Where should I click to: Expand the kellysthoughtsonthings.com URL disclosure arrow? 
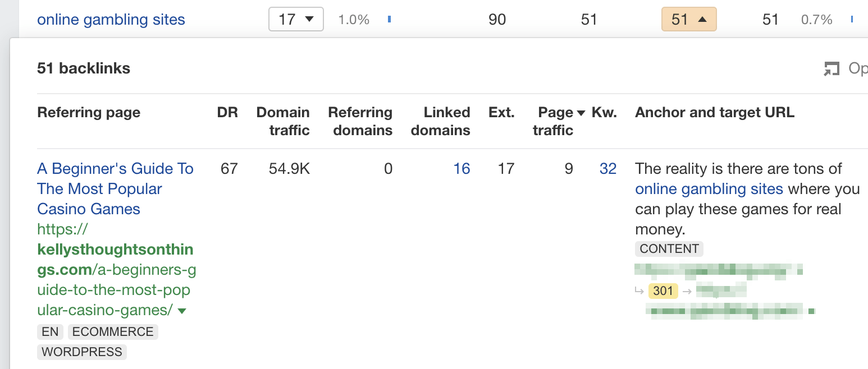click(182, 310)
